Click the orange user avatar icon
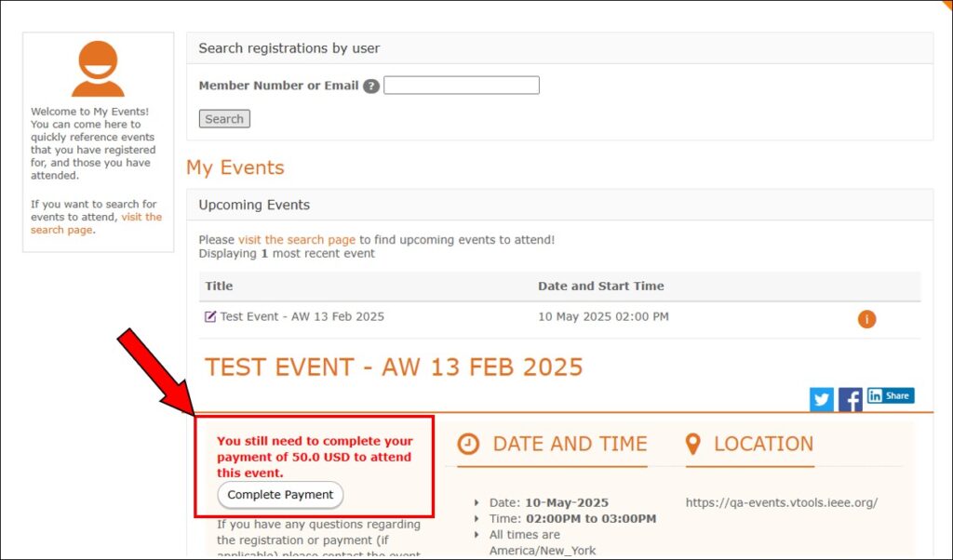 [98, 69]
